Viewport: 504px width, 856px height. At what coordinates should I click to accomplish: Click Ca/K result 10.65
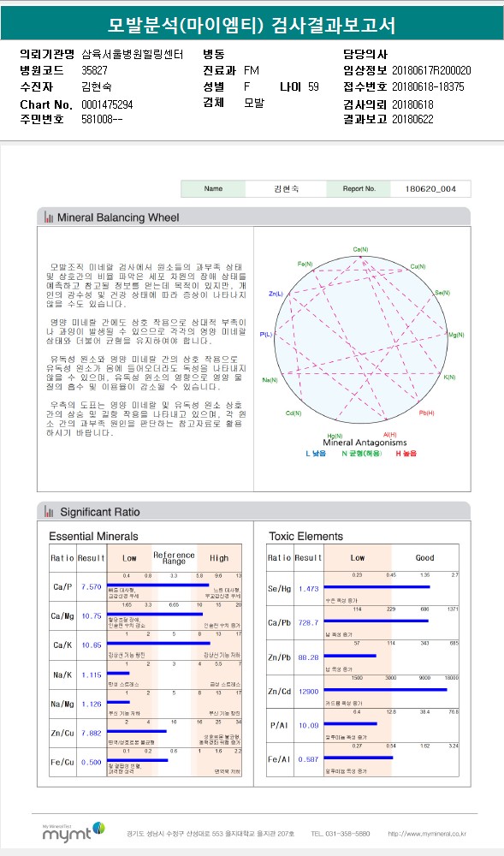(91, 645)
